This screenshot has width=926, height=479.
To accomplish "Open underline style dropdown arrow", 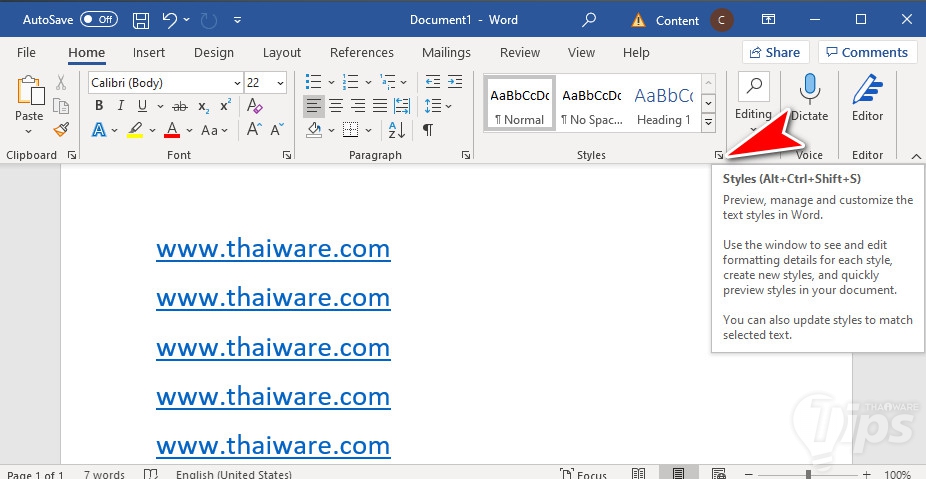I will point(161,107).
